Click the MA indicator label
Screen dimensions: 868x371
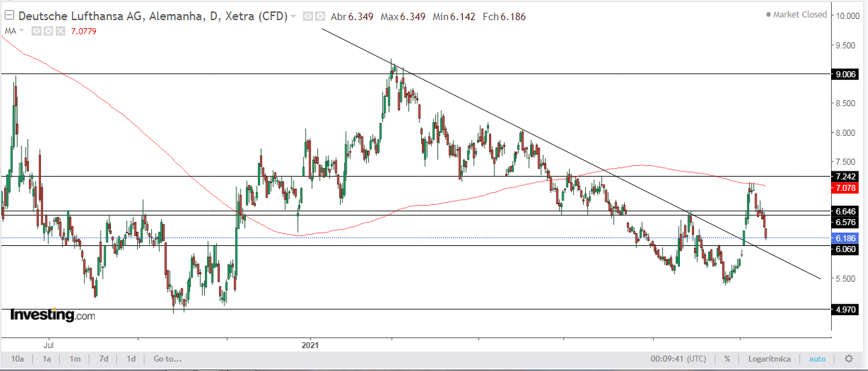pos(10,31)
